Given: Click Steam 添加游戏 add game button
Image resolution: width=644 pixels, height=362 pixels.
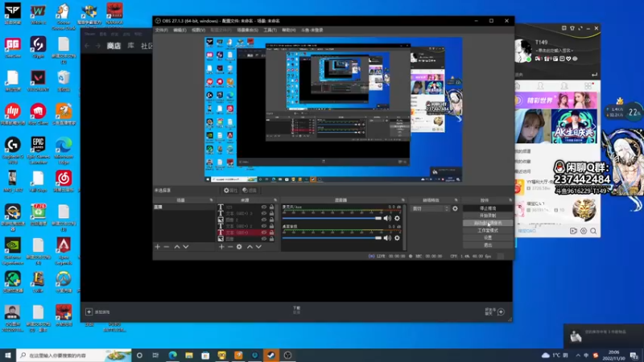Looking at the screenshot, I should click(x=97, y=312).
